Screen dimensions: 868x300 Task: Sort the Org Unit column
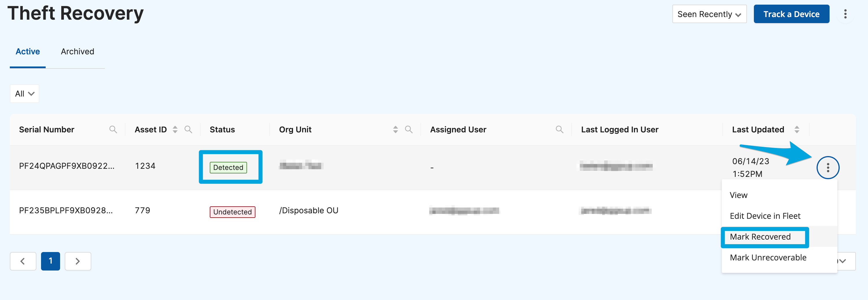click(x=395, y=129)
